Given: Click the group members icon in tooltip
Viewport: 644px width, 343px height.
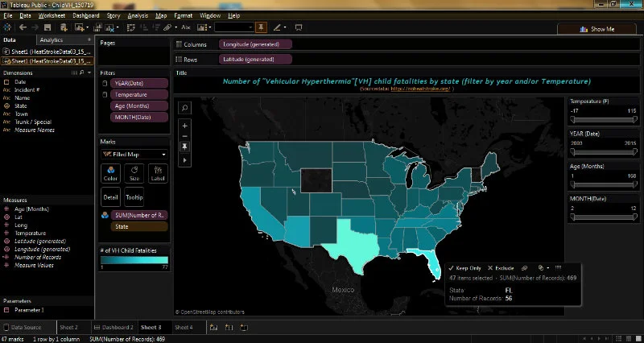Looking at the screenshot, I should point(525,268).
